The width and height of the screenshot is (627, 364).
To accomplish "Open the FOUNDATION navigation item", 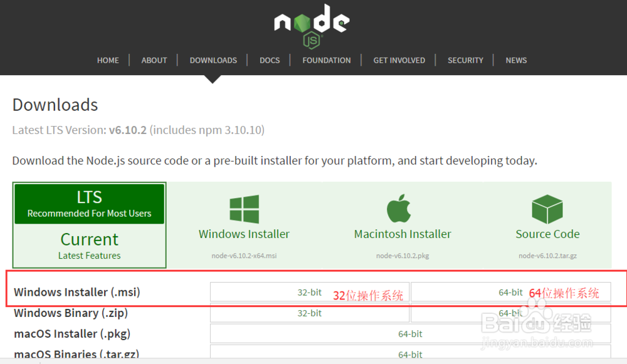I will [x=326, y=60].
